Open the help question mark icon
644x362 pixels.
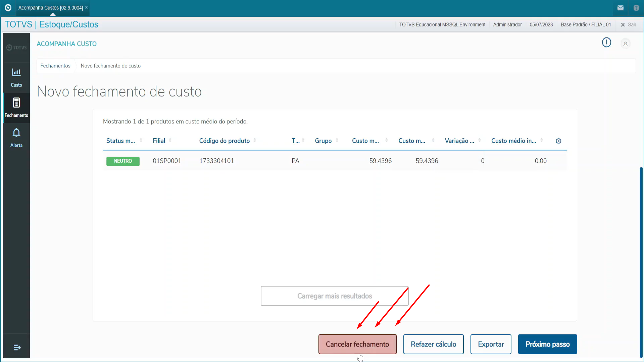coord(636,8)
